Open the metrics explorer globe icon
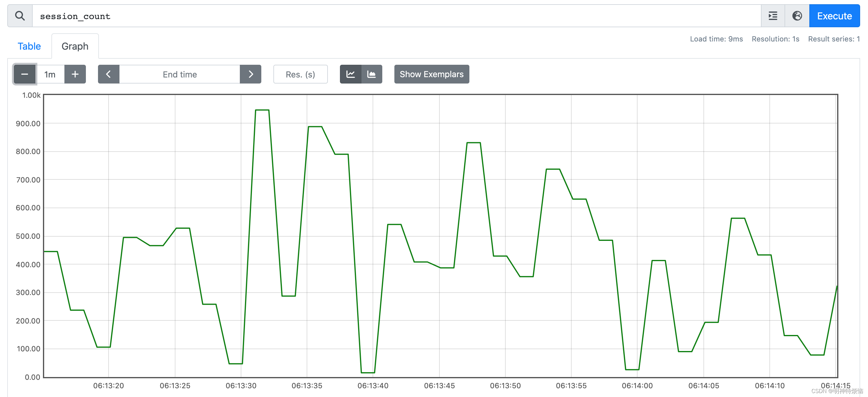This screenshot has height=397, width=868. pos(797,16)
